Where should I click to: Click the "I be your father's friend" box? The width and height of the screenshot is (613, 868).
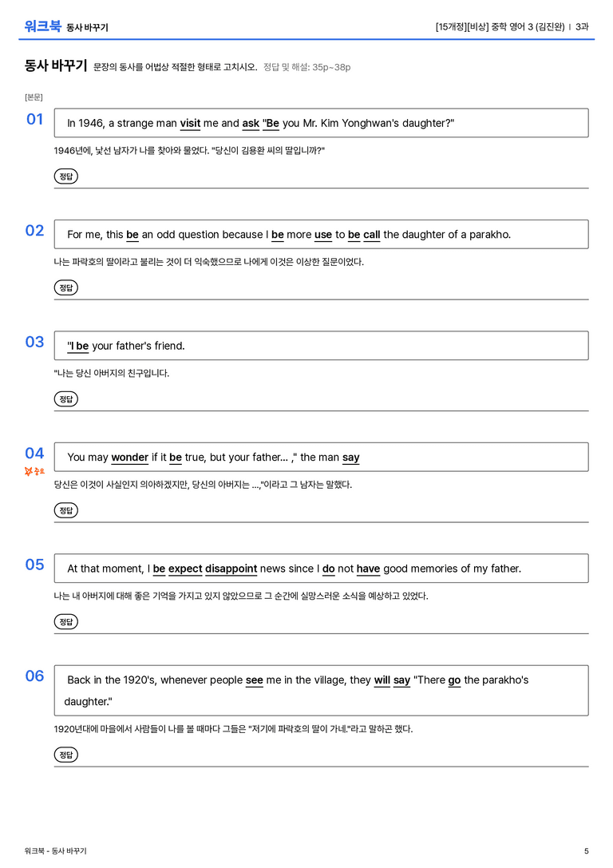tap(321, 346)
